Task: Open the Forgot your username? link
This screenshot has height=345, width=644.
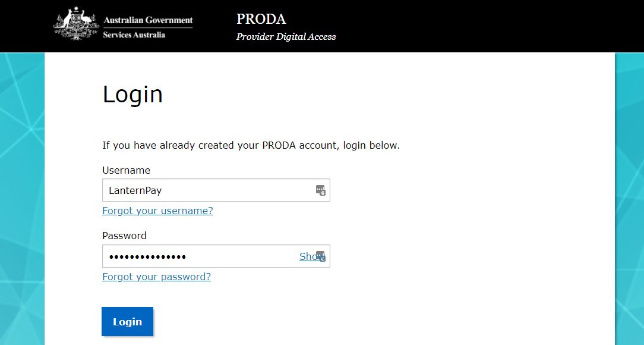Action: coord(157,211)
